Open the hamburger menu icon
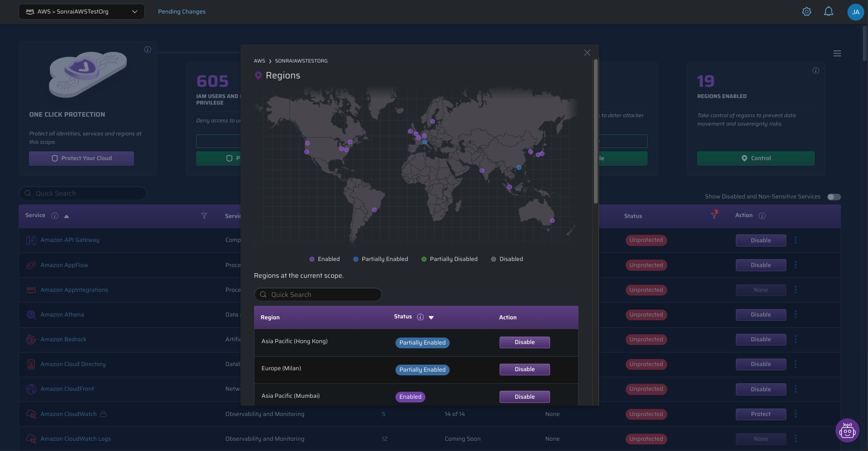The image size is (868, 451). 837,54
